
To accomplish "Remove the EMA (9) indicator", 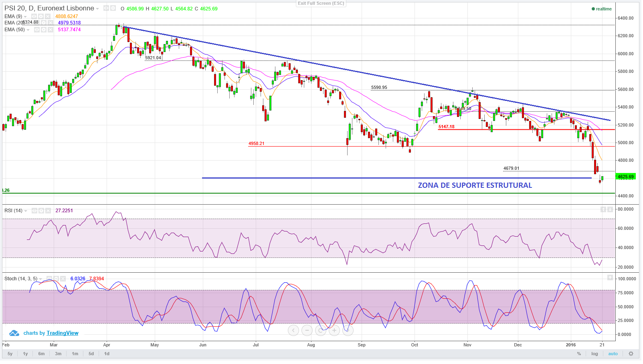I will coord(48,16).
